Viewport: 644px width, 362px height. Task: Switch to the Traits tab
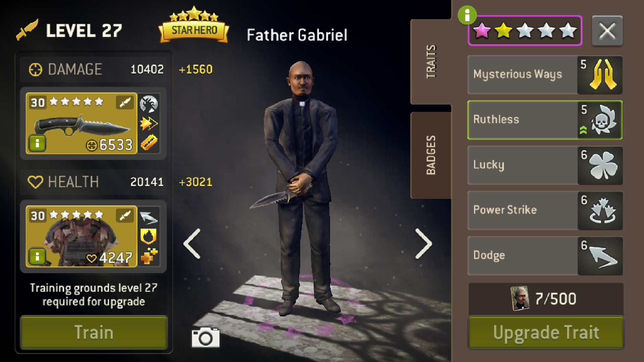[x=431, y=62]
